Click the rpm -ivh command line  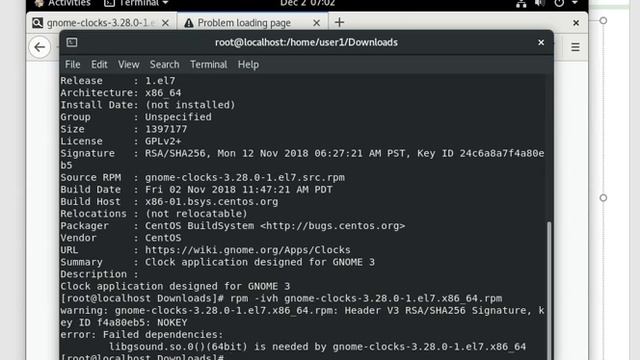(x=366, y=298)
